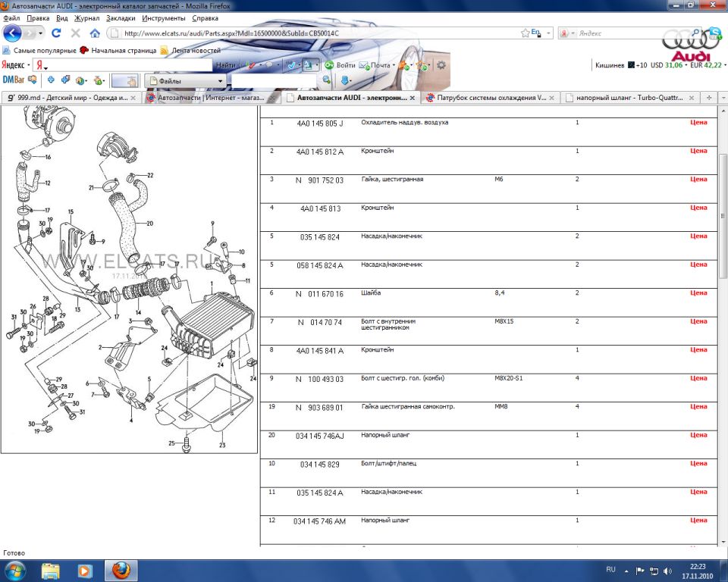
Task: Click Цена for part 4A0 145 805 J
Action: pyautogui.click(x=698, y=123)
